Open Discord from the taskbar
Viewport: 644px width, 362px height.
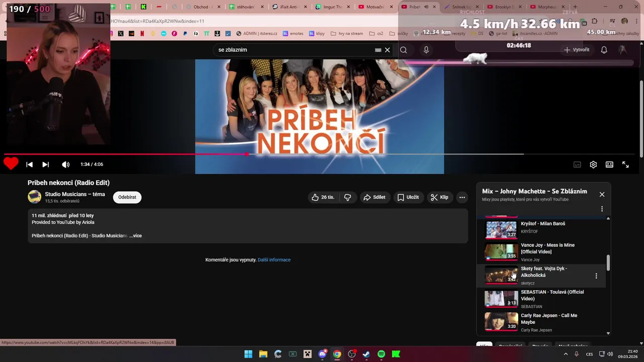(323, 354)
